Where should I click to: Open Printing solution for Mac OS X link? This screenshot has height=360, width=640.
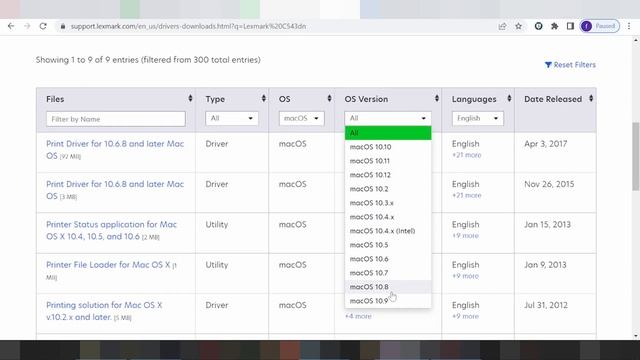coord(104,311)
